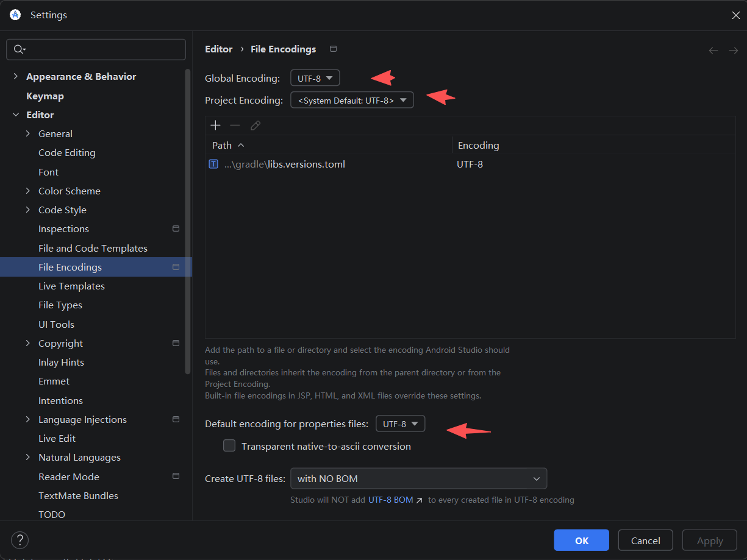Open the Project Encoding dropdown
The height and width of the screenshot is (560, 747).
(x=352, y=100)
